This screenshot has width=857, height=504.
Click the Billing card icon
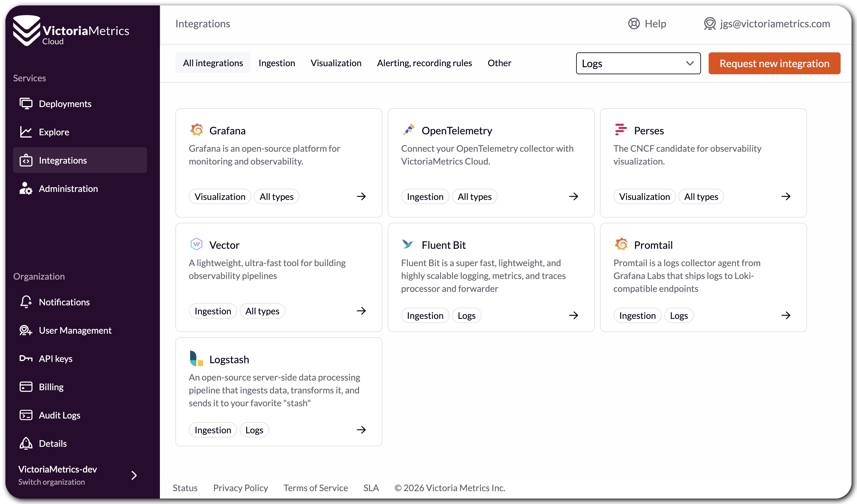pos(26,387)
